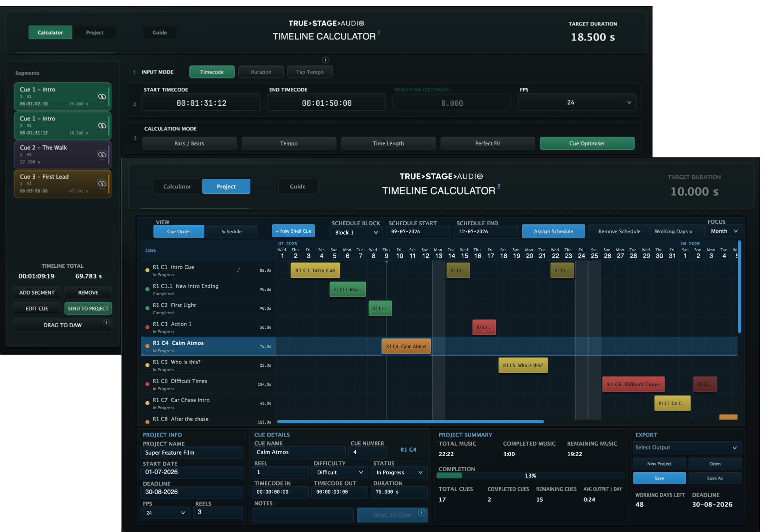Select Project tab in front window
The width and height of the screenshot is (763, 532).
(x=226, y=186)
